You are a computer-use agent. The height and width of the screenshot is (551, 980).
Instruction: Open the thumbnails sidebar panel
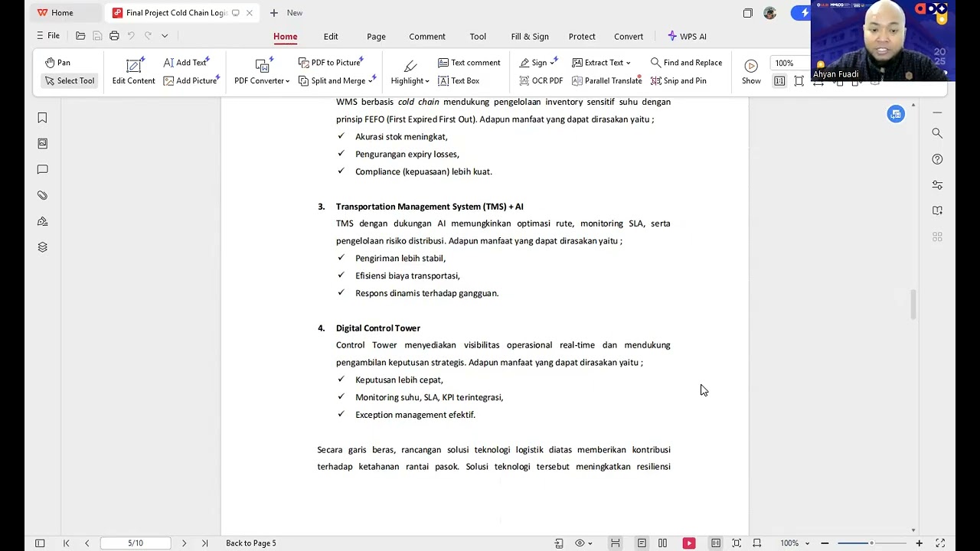coord(43,144)
